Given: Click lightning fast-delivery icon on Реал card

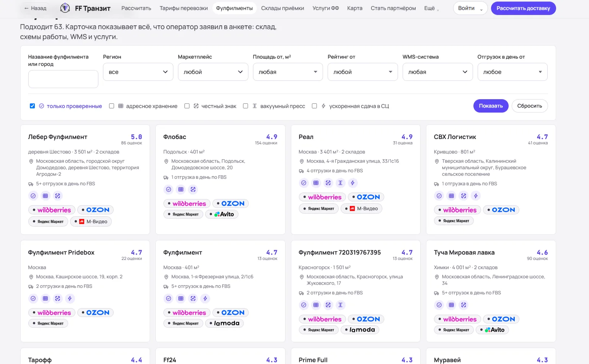Looking at the screenshot, I should 352,183.
